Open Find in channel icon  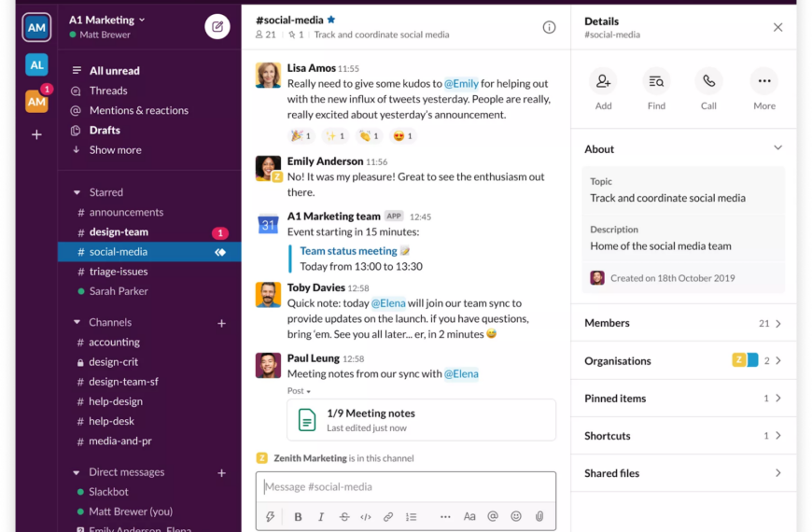(x=656, y=81)
